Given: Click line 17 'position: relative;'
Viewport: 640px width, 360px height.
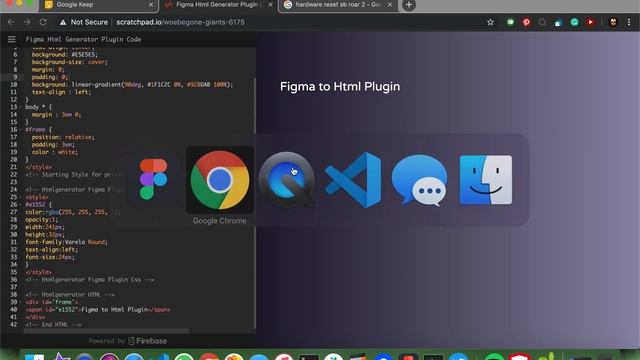Looking at the screenshot, I should pyautogui.click(x=63, y=137).
